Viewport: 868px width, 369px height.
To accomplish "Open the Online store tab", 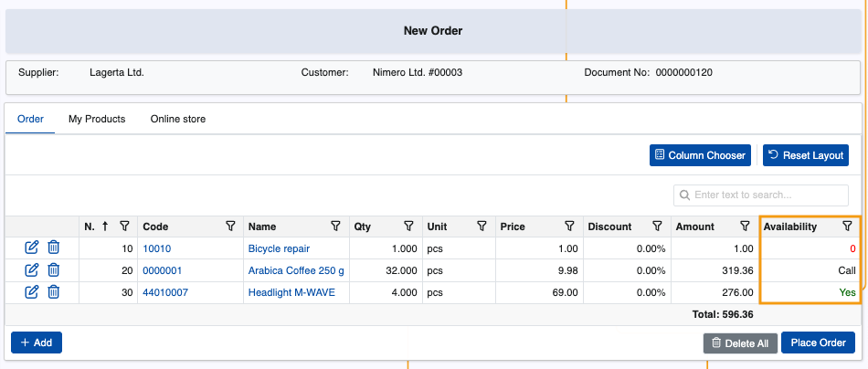I will 178,119.
